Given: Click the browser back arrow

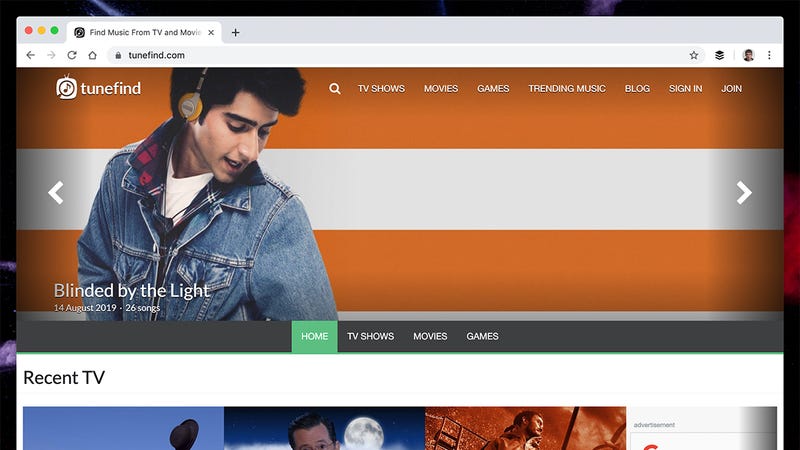Looking at the screenshot, I should (31, 55).
